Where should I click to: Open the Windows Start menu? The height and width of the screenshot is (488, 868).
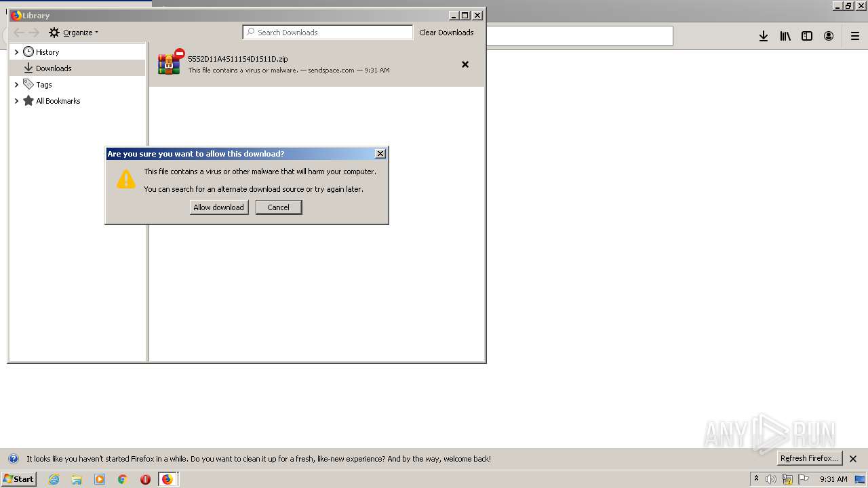tap(18, 479)
